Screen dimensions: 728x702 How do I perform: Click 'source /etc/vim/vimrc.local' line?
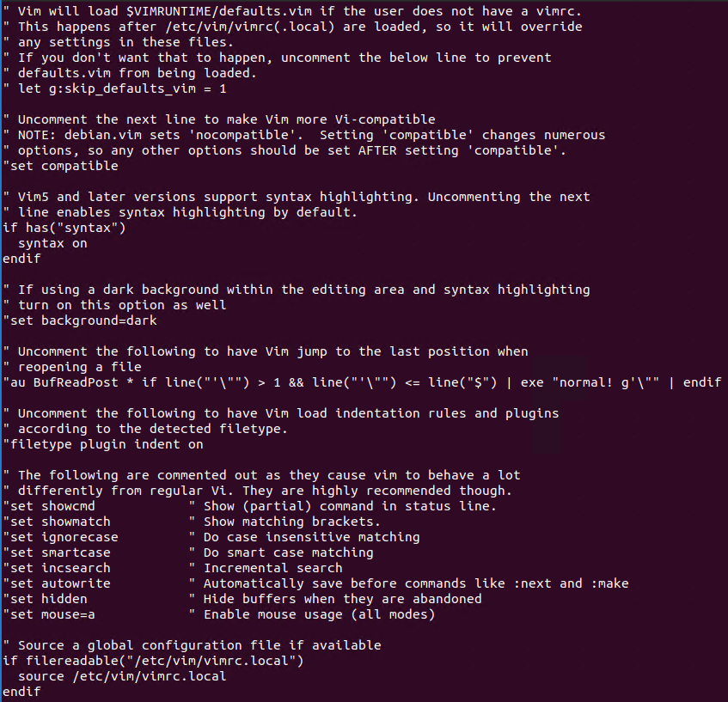click(122, 676)
